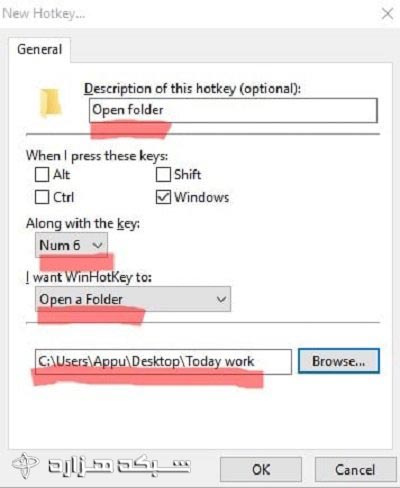The image size is (400, 488).
Task: Click the Browse... button
Action: pyautogui.click(x=339, y=361)
